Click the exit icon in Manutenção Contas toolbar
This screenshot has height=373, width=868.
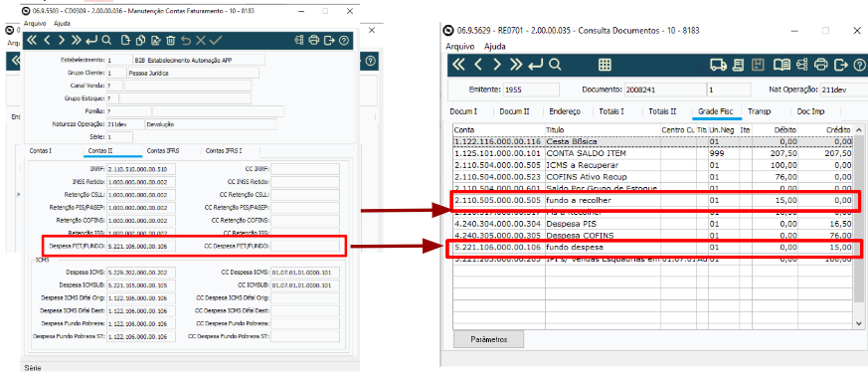[329, 40]
